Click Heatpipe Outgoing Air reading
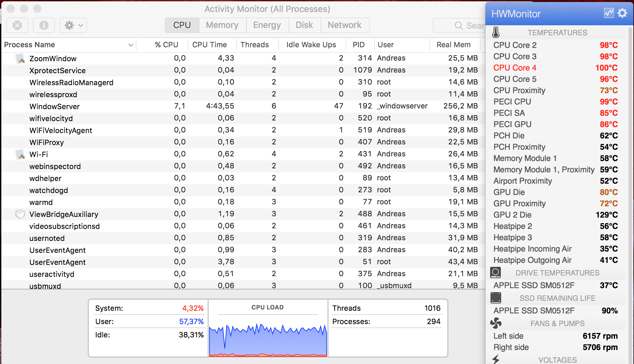 pyautogui.click(x=555, y=260)
